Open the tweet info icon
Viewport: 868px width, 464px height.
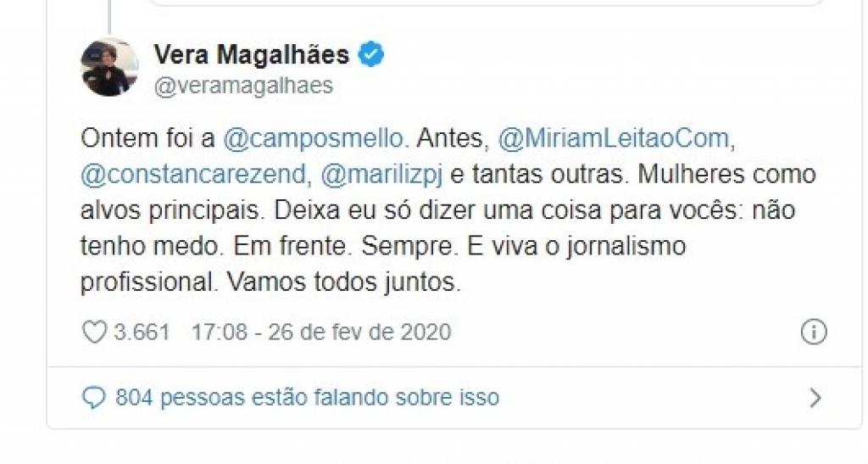tap(814, 333)
